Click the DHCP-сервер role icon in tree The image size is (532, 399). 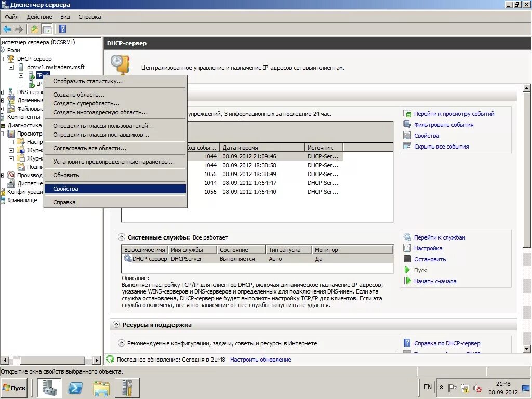10,59
